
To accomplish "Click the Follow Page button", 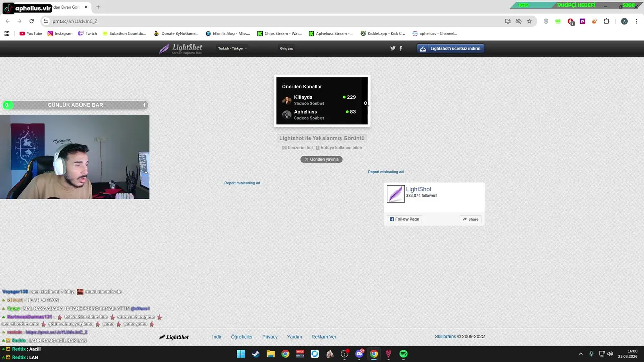I will pos(404,219).
